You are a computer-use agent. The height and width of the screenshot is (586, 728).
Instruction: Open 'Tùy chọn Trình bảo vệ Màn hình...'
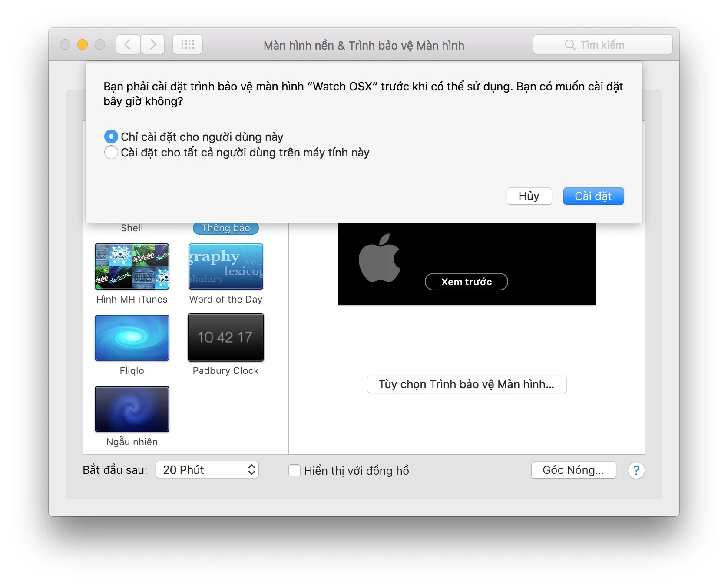click(467, 384)
